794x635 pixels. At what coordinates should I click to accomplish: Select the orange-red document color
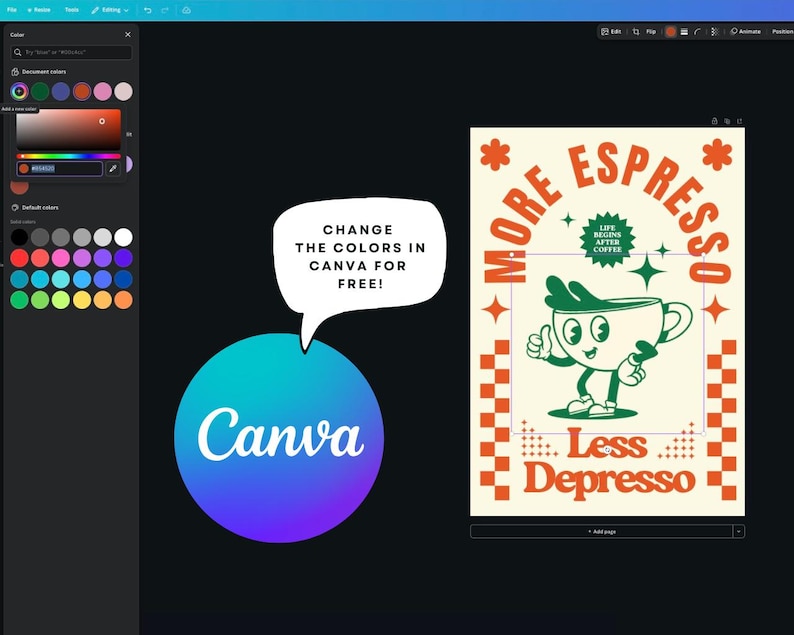point(82,92)
